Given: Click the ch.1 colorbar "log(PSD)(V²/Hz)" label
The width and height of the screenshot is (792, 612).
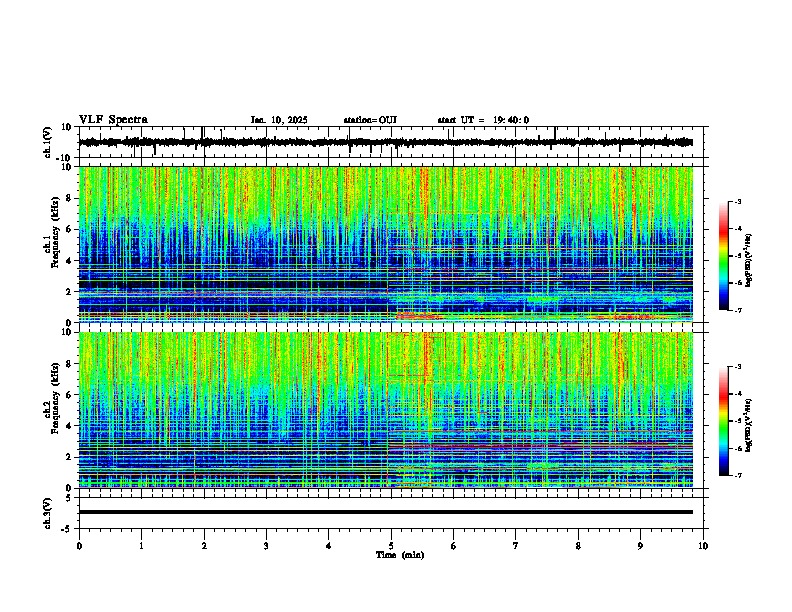Looking at the screenshot, I should tap(749, 260).
